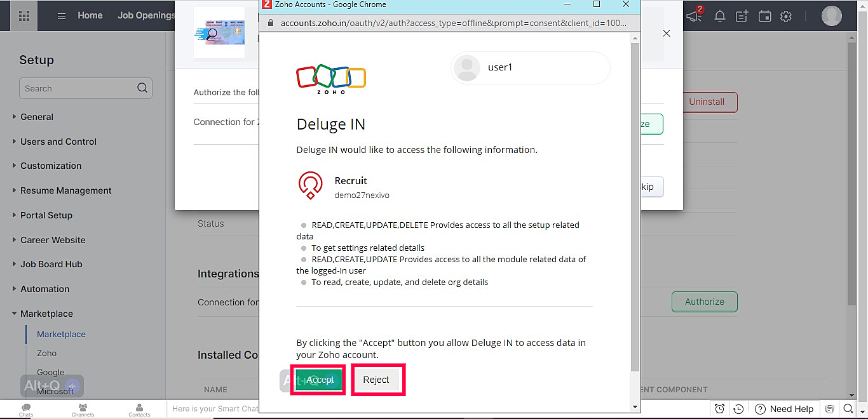The height and width of the screenshot is (419, 868).
Task: Click the red Uninstall button
Action: click(707, 102)
